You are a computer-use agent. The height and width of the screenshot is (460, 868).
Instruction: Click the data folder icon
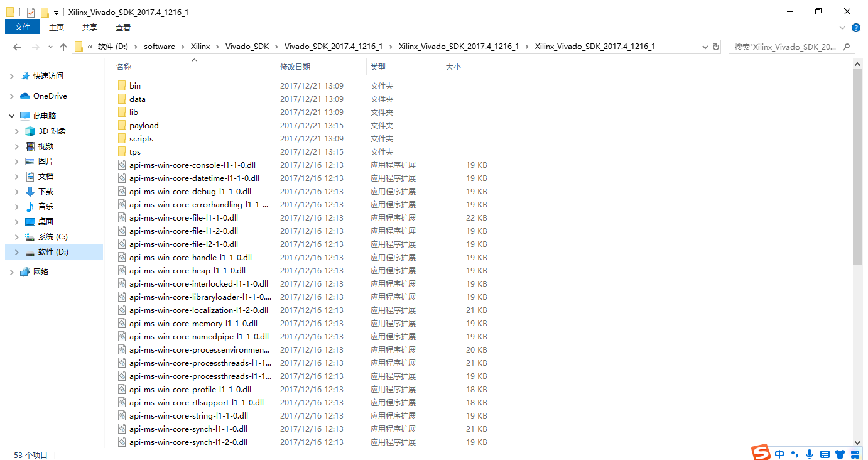click(122, 99)
